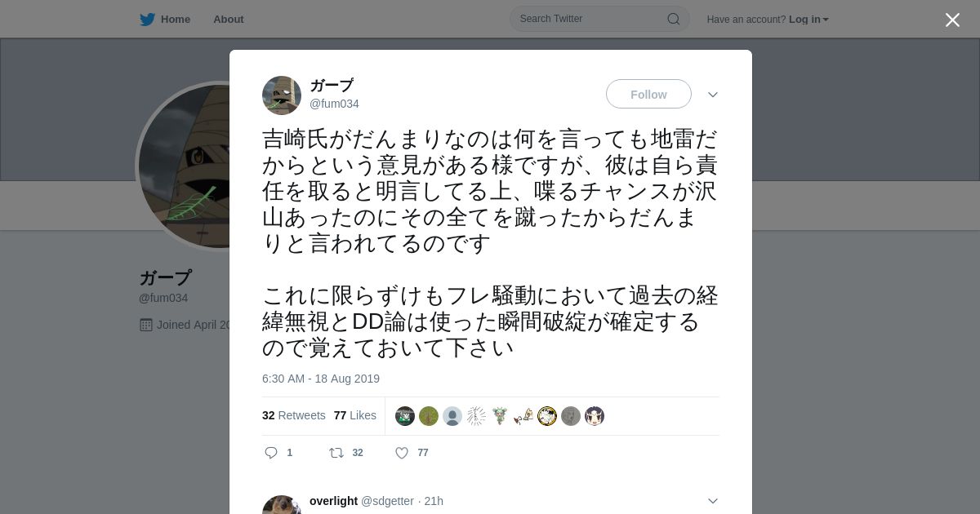
Task: Open Log in dropdown caret
Action: (x=826, y=20)
